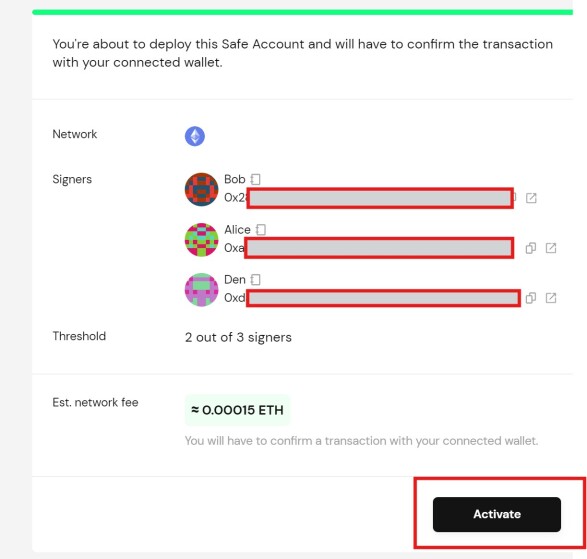Click Bob's address book icon
The height and width of the screenshot is (559, 587).
pos(256,179)
